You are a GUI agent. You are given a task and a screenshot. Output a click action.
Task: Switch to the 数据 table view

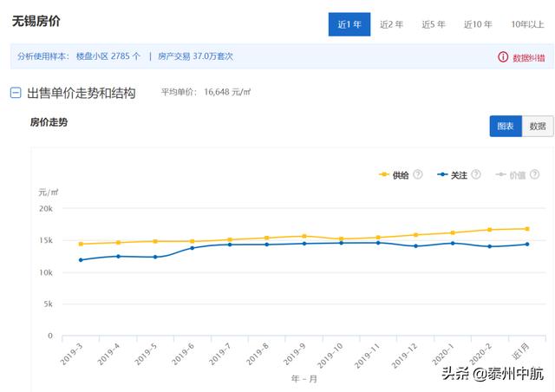(538, 126)
